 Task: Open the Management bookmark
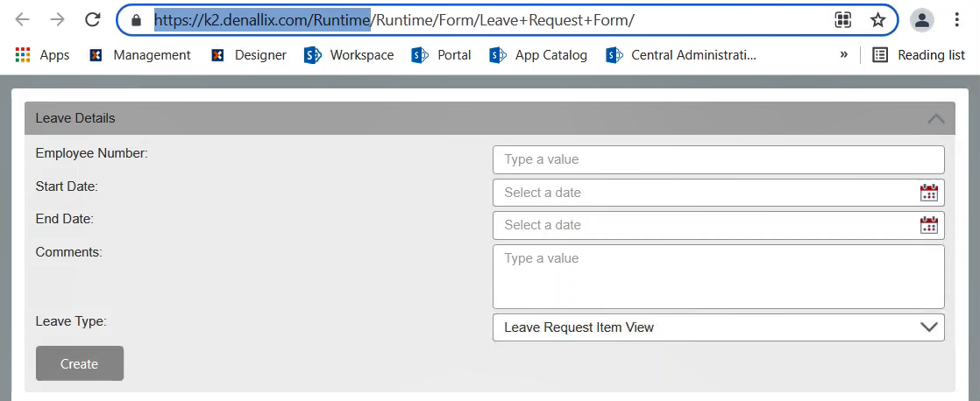click(x=140, y=55)
